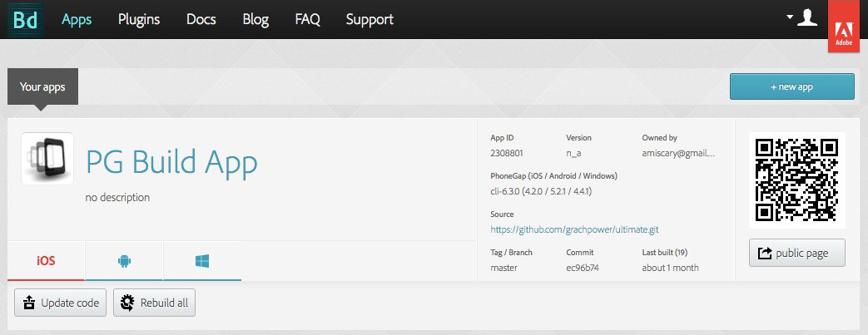
Task: Open the Blog link in navbar
Action: tap(255, 19)
